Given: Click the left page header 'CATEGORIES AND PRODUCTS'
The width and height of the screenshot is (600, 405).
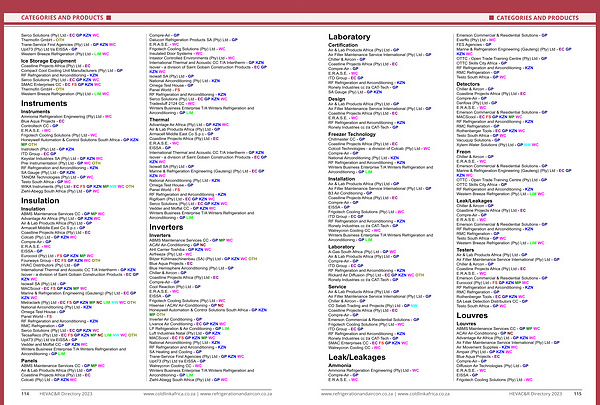Looking at the screenshot, I should click(62, 18).
